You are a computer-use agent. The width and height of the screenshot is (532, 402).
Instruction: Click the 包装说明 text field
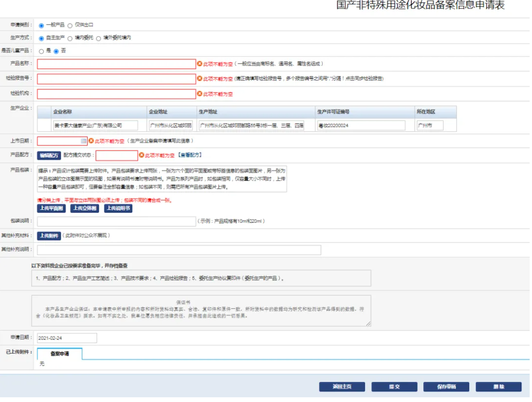tap(116, 221)
